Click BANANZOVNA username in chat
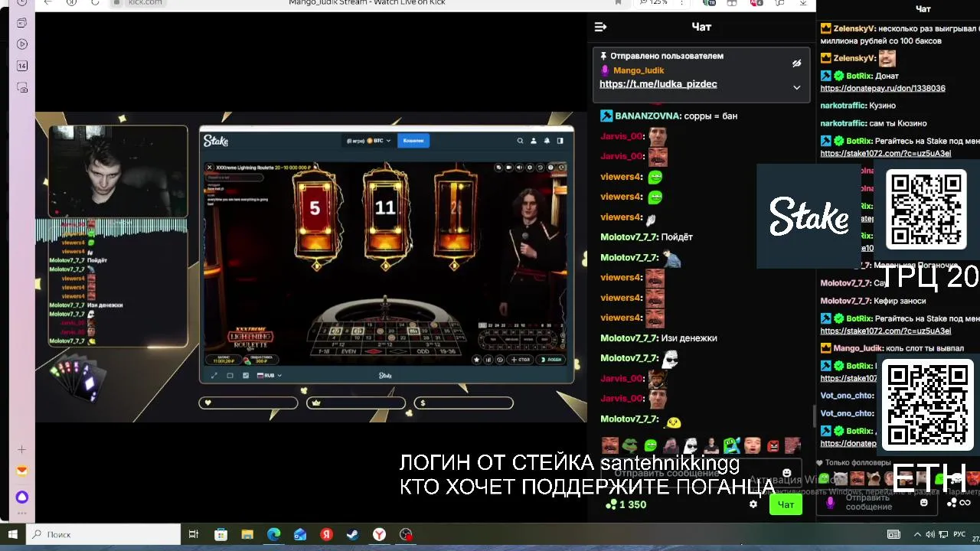Image resolution: width=980 pixels, height=551 pixels. [648, 116]
